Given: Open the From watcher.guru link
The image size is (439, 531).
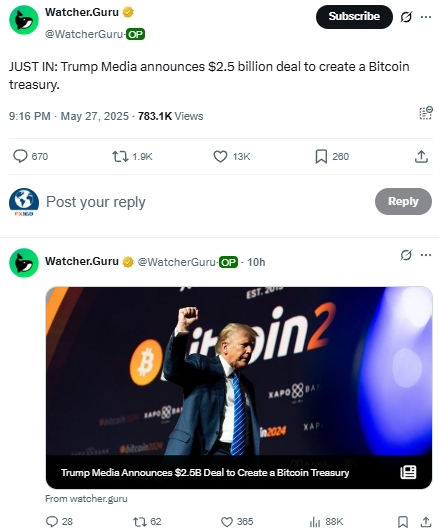Looking at the screenshot, I should tap(86, 498).
